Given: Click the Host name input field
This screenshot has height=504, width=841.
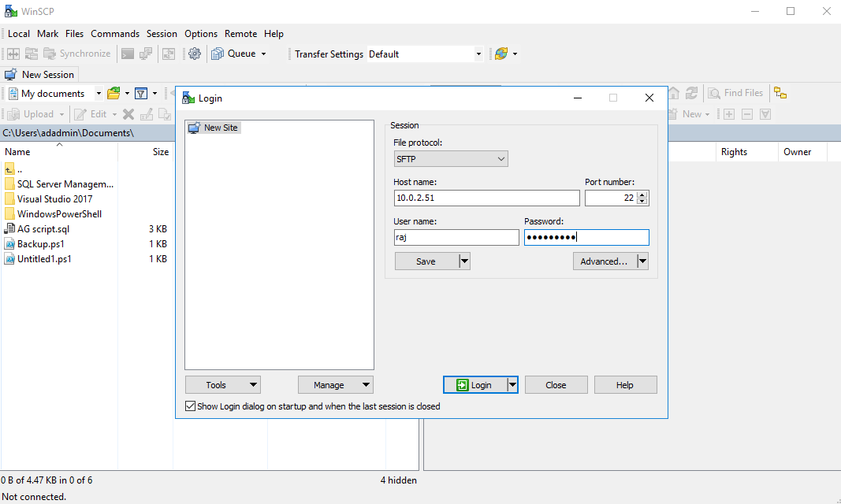Looking at the screenshot, I should pyautogui.click(x=486, y=198).
